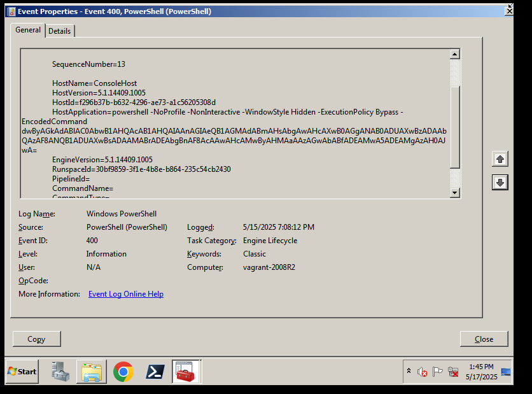The image size is (532, 394).
Task: Click the HostName=ConsoleHost line
Action: tap(94, 83)
